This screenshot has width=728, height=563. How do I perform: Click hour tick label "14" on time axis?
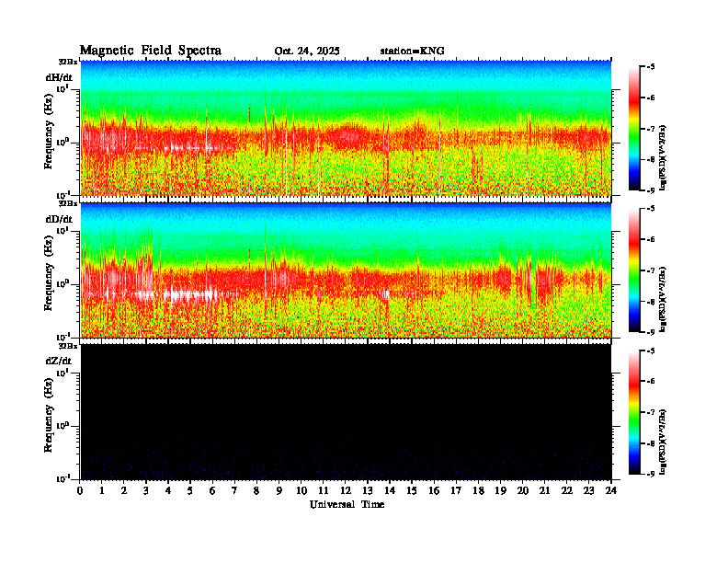[390, 490]
